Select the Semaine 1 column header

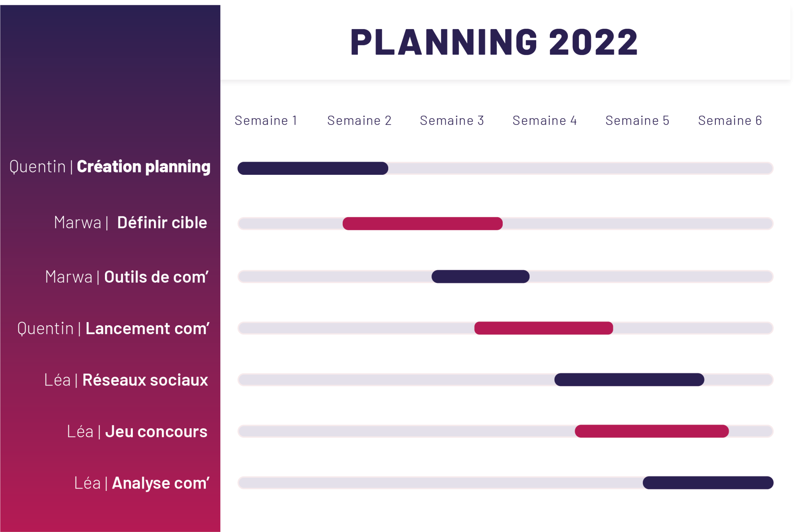266,121
